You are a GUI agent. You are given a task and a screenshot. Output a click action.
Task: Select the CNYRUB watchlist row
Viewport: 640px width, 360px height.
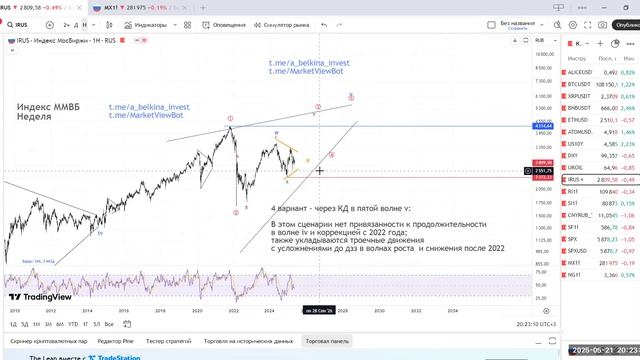[600, 215]
